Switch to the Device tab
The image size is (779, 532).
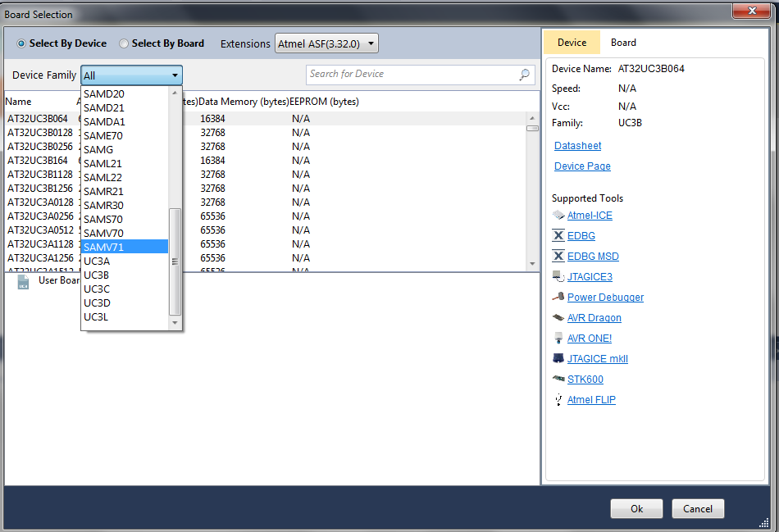572,43
